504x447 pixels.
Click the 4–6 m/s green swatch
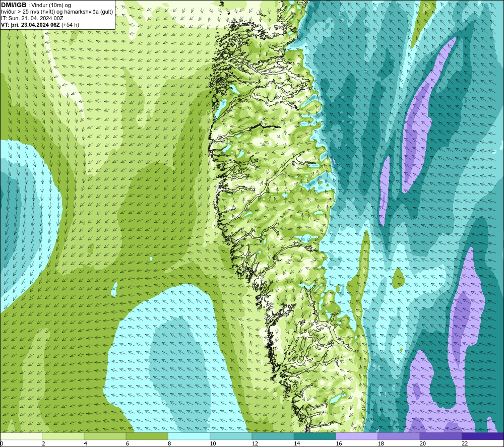105,436
